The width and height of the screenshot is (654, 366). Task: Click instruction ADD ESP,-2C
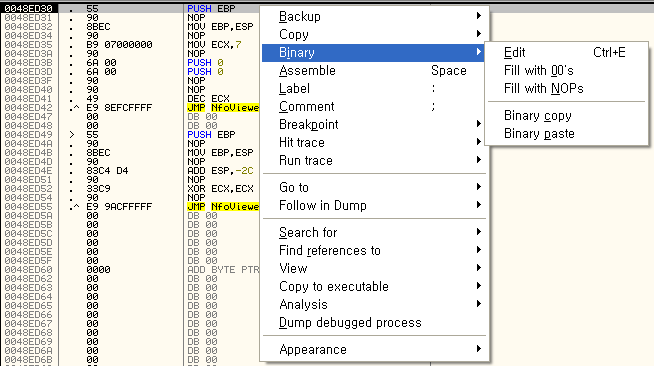click(220, 170)
